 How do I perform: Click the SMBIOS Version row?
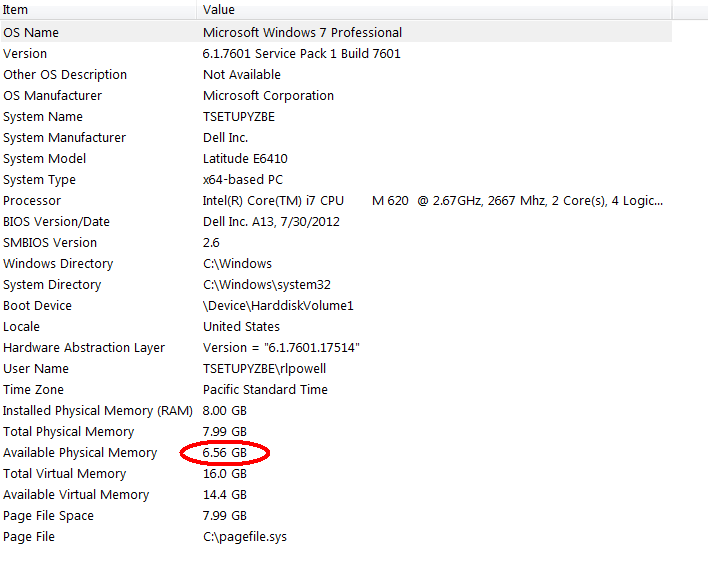pyautogui.click(x=50, y=243)
